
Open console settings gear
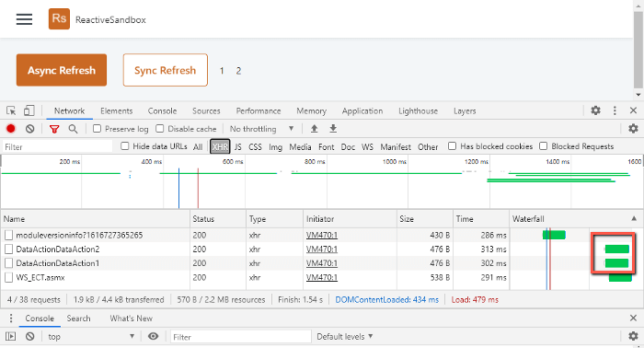coord(633,336)
